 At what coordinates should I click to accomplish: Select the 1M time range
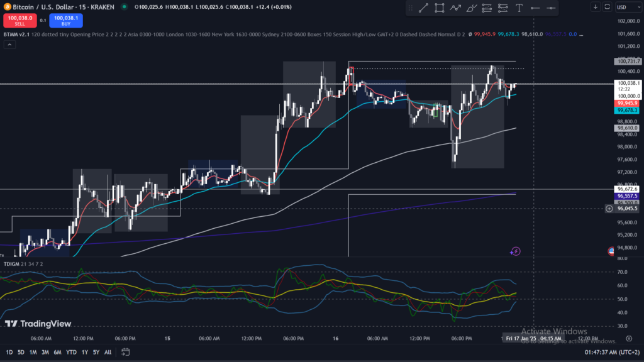(x=33, y=352)
